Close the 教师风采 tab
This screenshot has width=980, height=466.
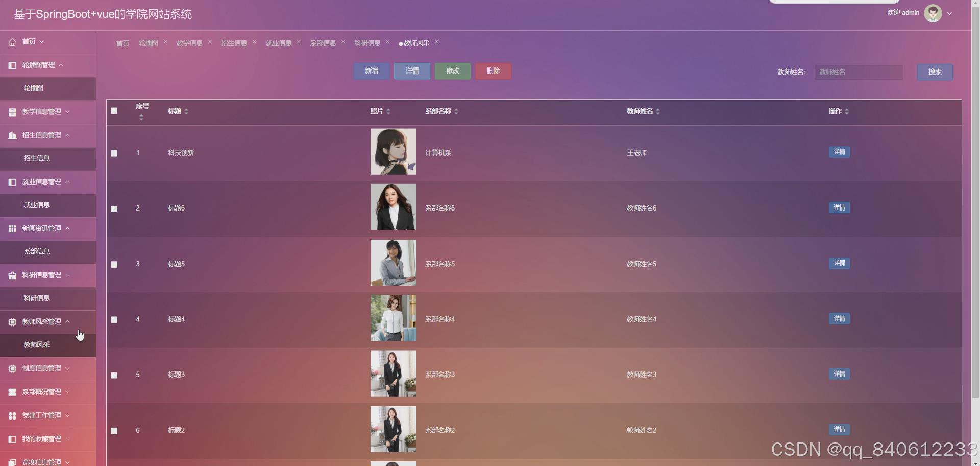(437, 42)
